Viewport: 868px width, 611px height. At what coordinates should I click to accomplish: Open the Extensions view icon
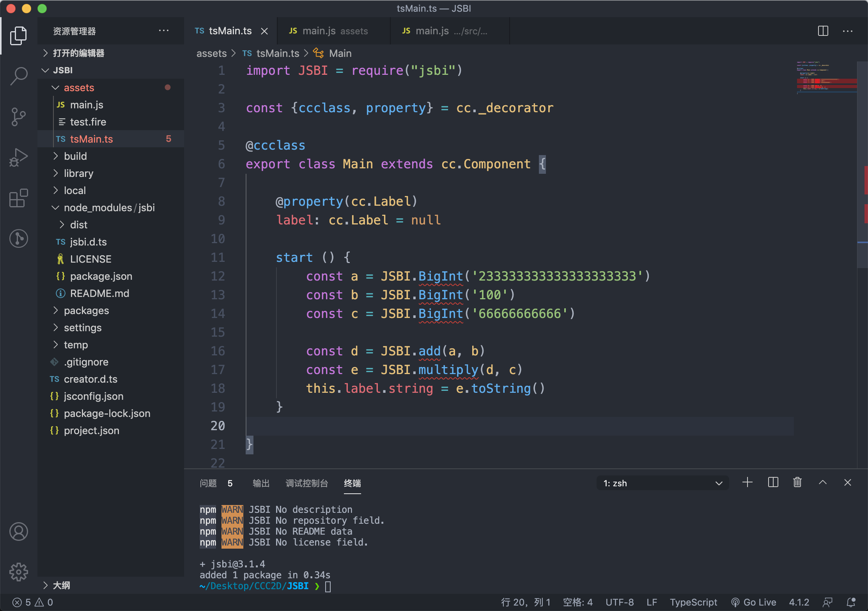pos(18,198)
